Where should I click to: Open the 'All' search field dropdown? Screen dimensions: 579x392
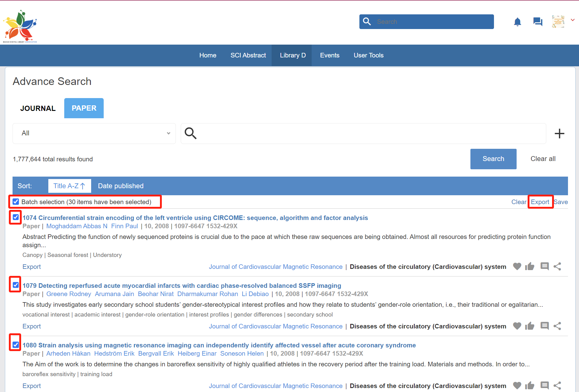pos(94,133)
